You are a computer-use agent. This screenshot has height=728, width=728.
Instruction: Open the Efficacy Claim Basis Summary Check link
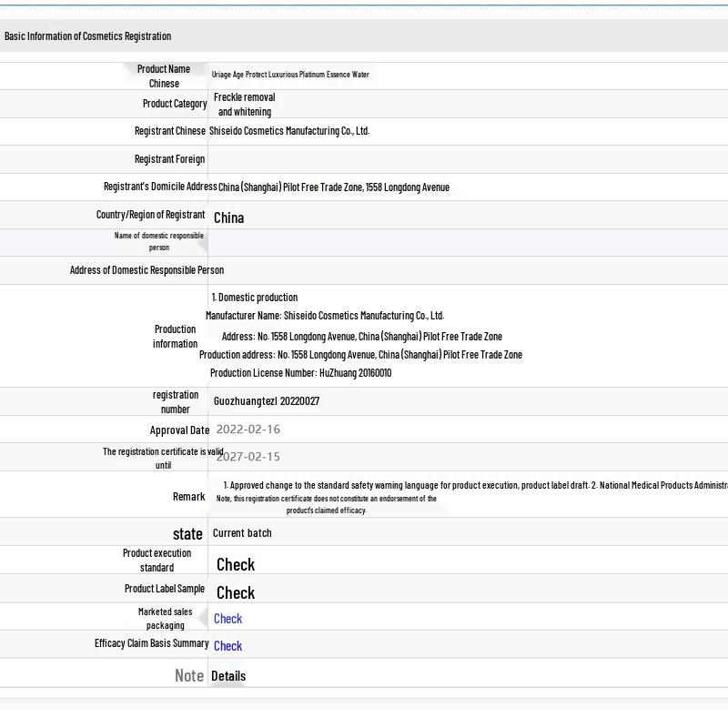227,646
